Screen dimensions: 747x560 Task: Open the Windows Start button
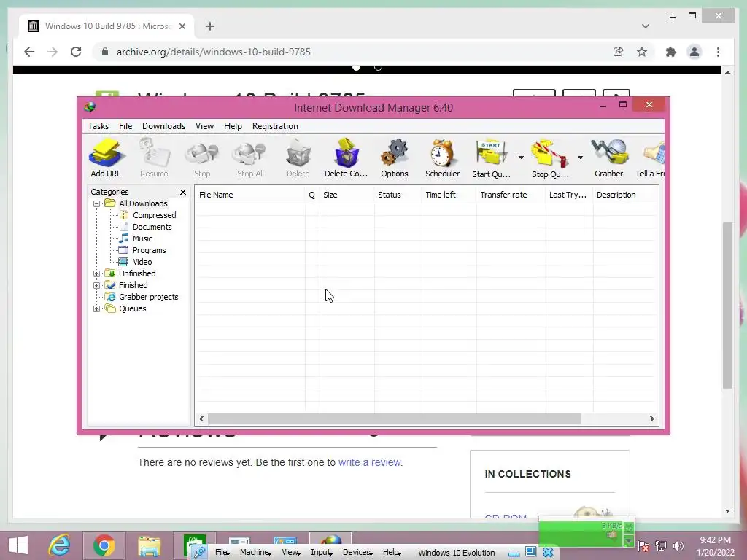point(18,545)
